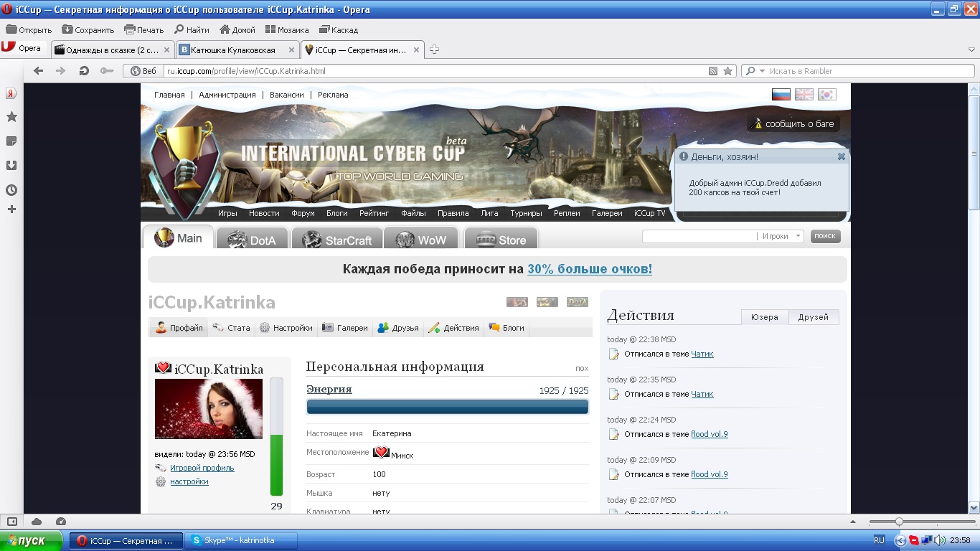
Task: Open history clock in the Opera sidebar
Action: tap(11, 190)
